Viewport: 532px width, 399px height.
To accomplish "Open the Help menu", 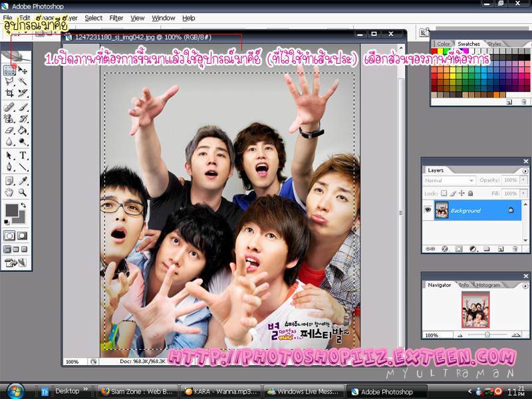I will tap(188, 18).
